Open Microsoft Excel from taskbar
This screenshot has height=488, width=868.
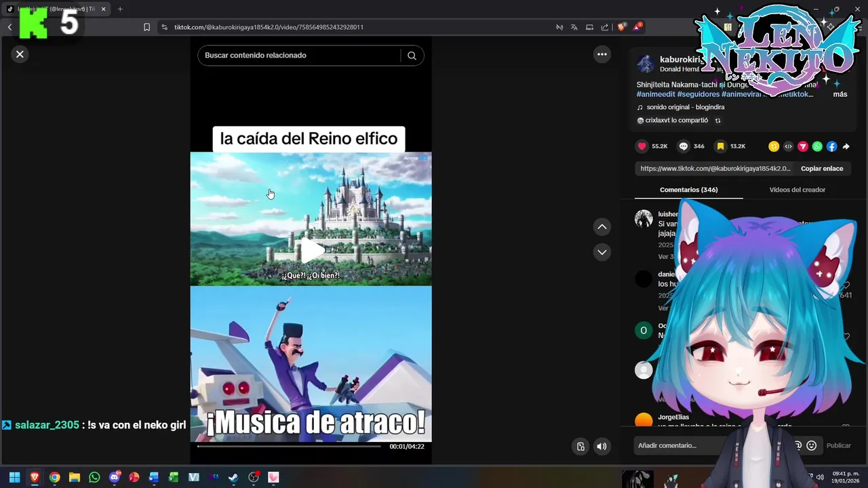point(174,477)
